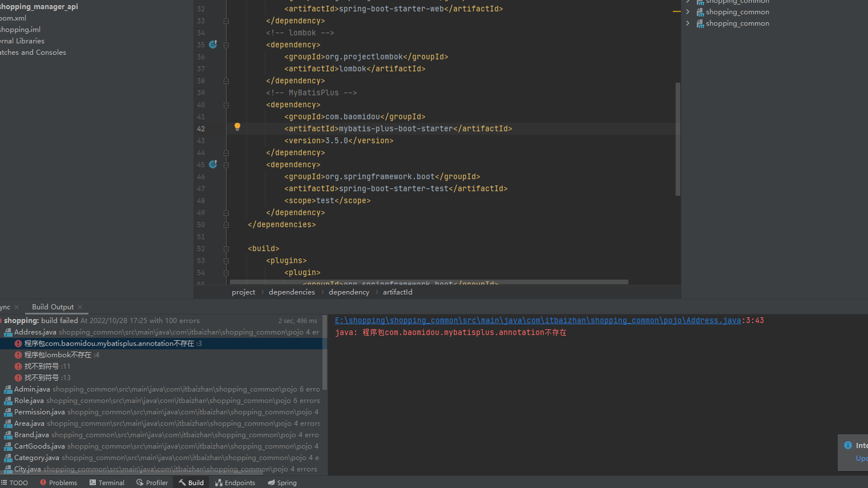Image resolution: width=868 pixels, height=488 pixels.
Task: Click the dependencies breadcrumb
Action: pos(292,292)
